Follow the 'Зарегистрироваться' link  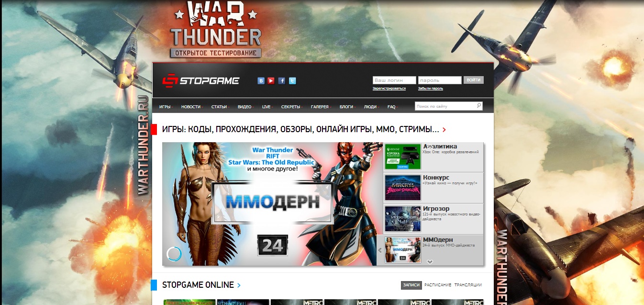pos(389,89)
